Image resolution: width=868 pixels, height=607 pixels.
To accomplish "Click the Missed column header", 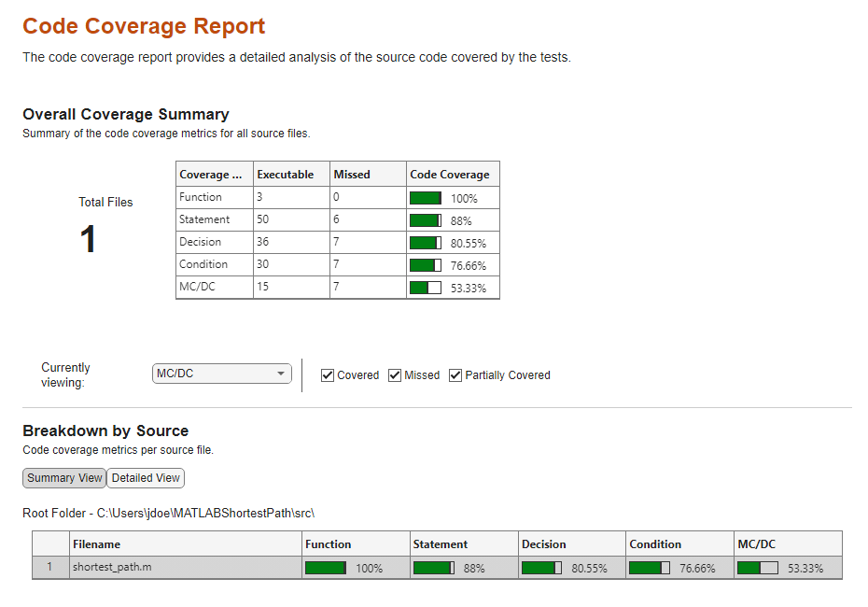I will tap(368, 175).
